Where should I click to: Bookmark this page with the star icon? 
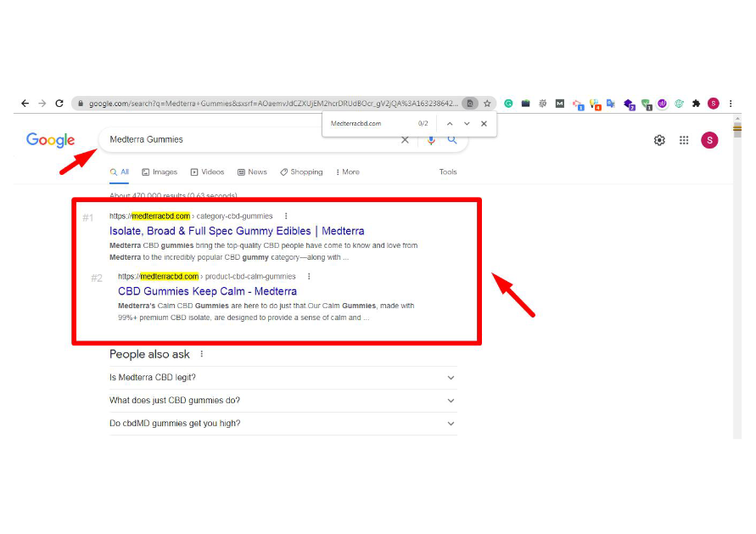[x=487, y=104]
